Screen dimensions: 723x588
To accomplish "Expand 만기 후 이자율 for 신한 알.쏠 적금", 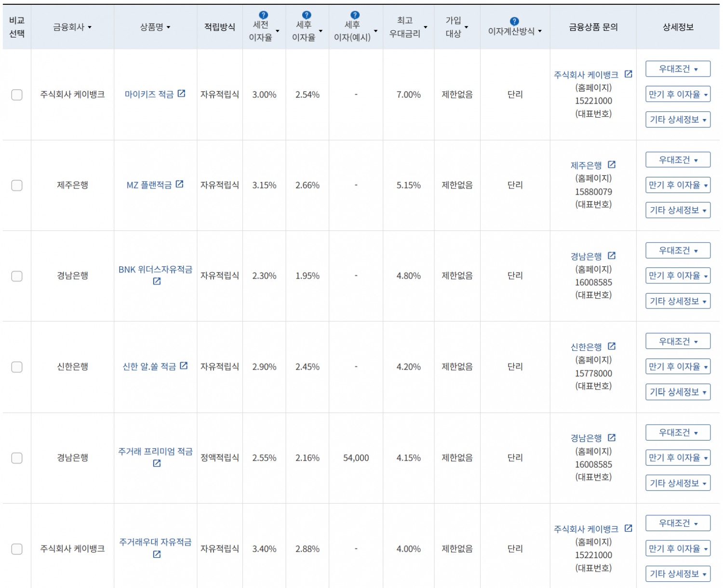I will [x=678, y=367].
